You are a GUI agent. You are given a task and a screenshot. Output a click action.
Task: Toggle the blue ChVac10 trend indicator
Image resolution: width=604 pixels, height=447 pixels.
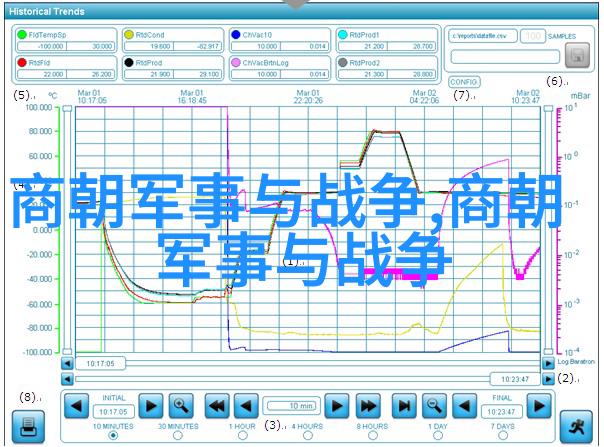click(236, 35)
